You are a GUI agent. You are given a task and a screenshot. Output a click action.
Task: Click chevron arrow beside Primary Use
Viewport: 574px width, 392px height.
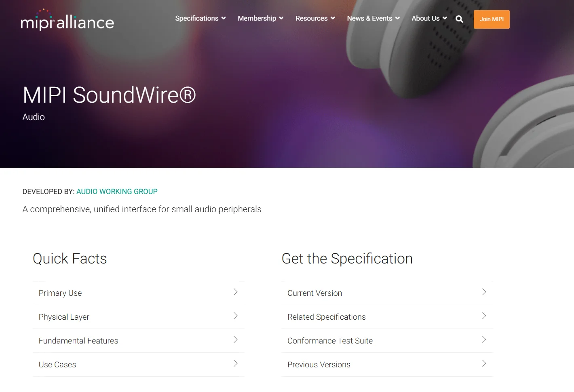tap(235, 292)
